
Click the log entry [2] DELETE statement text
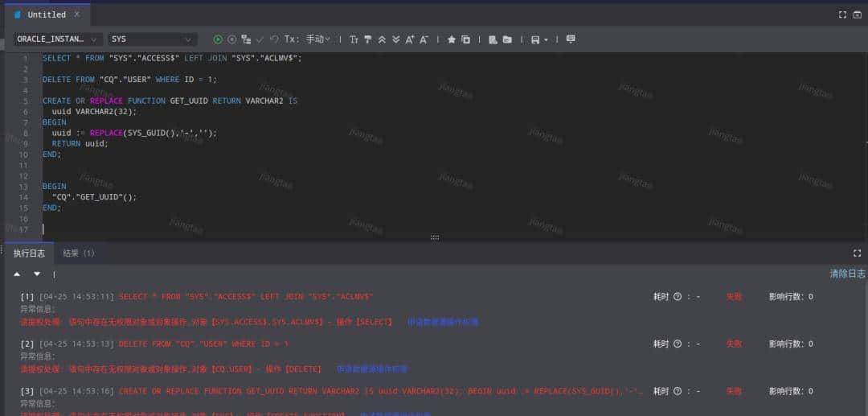[x=203, y=344]
